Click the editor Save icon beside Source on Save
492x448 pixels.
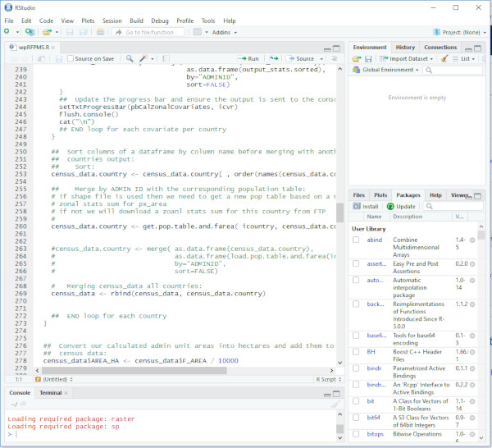click(x=59, y=59)
